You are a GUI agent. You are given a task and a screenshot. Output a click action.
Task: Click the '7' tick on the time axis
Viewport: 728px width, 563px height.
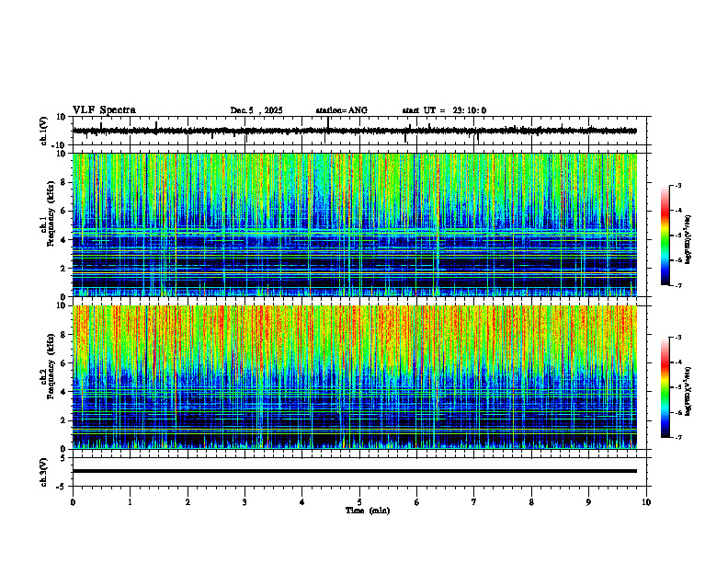point(474,502)
